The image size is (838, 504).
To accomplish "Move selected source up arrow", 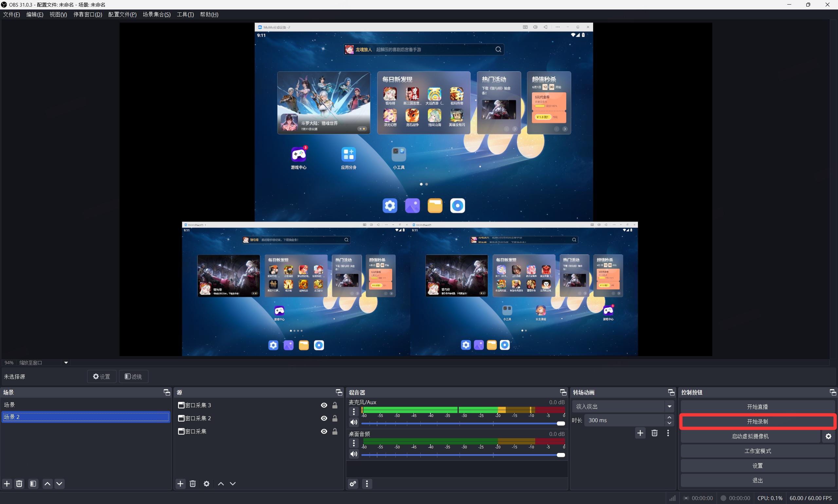I will (221, 484).
